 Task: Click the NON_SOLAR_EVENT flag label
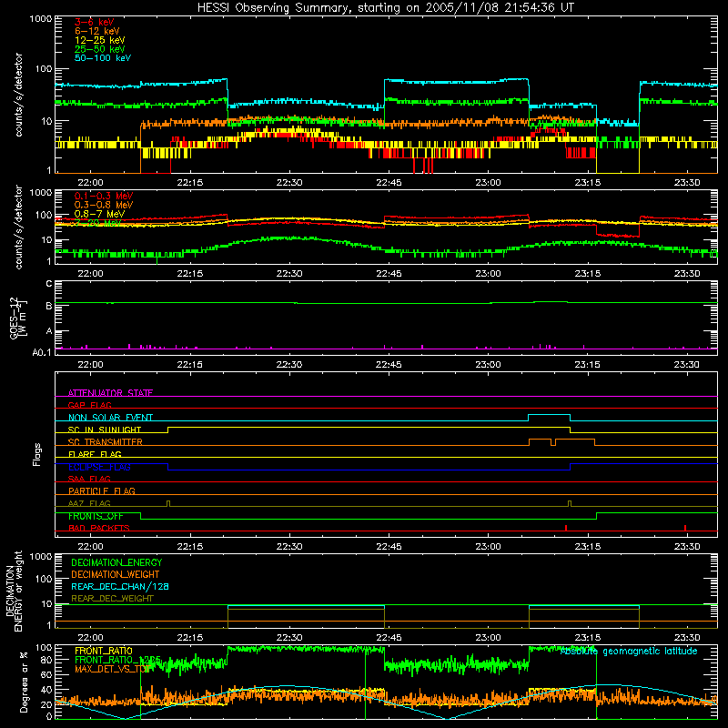tap(110, 418)
